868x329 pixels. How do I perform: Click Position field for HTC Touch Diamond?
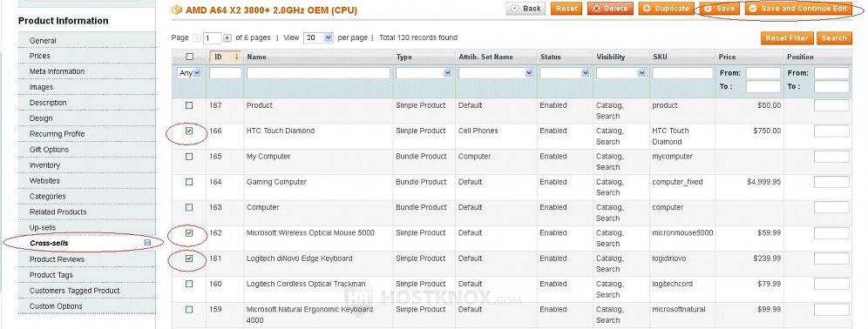pos(831,131)
